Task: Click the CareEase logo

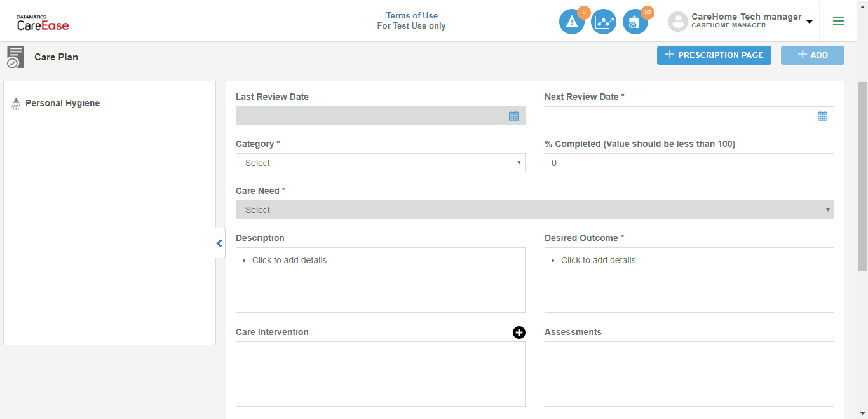Action: pyautogui.click(x=43, y=23)
